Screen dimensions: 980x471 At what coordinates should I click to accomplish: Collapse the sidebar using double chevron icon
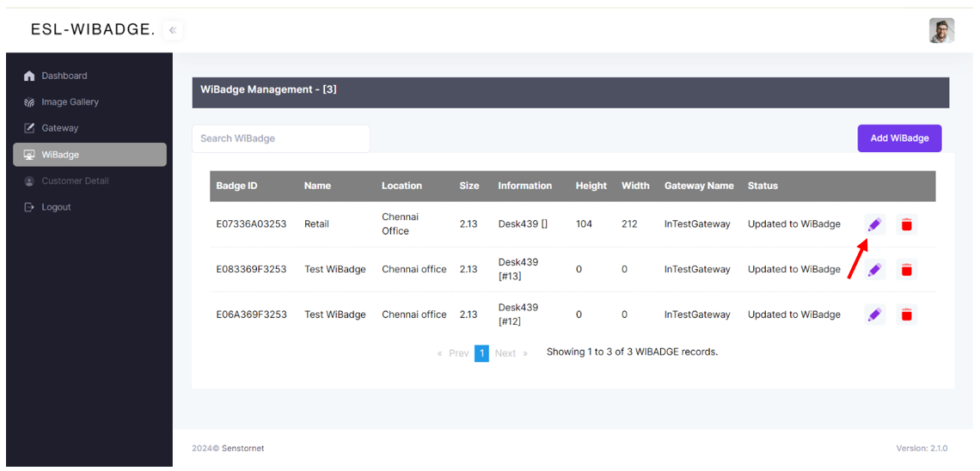click(173, 30)
